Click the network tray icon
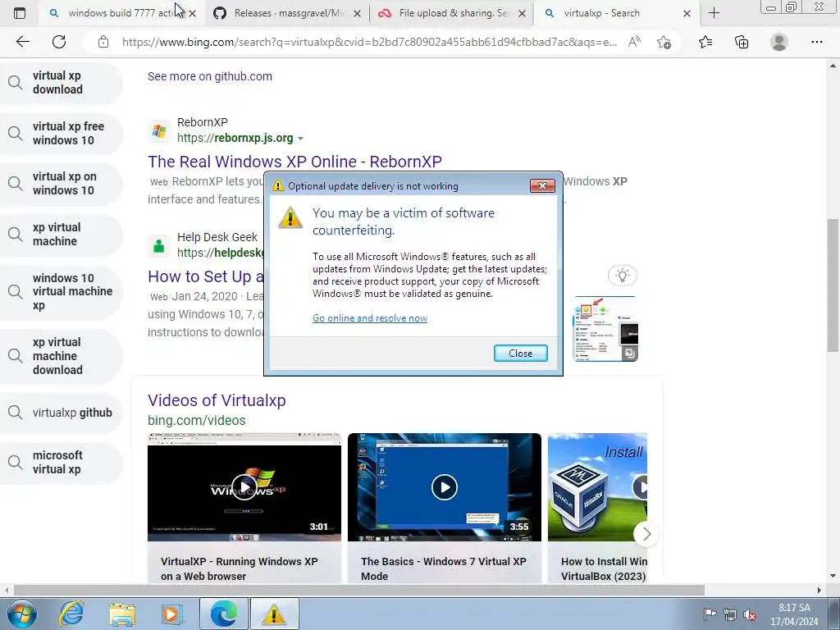 [729, 614]
